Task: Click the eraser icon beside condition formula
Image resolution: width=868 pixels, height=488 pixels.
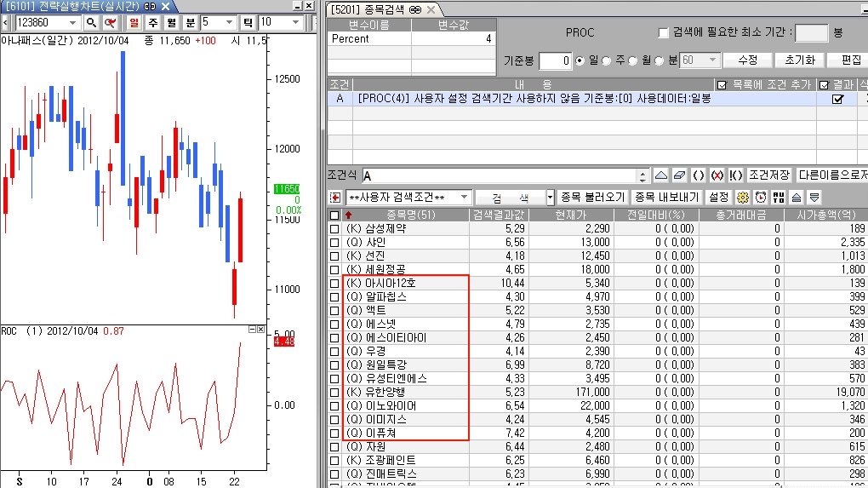Action: [x=678, y=175]
